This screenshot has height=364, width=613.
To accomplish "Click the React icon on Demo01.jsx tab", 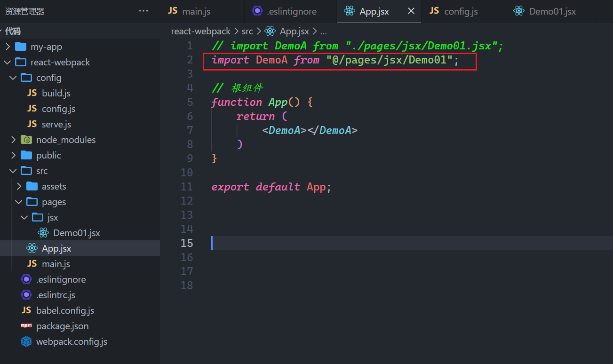I will tap(518, 11).
